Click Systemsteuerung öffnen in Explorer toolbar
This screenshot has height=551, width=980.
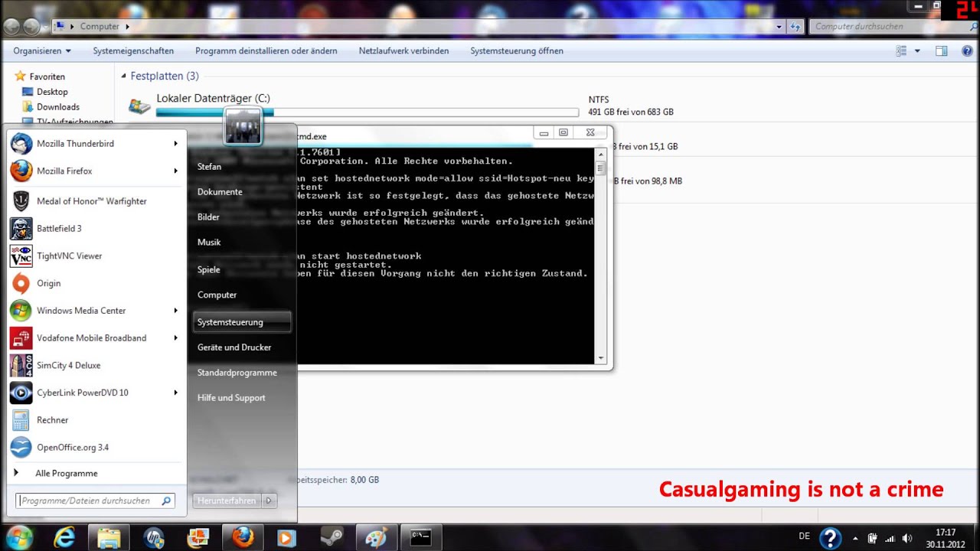pos(517,51)
